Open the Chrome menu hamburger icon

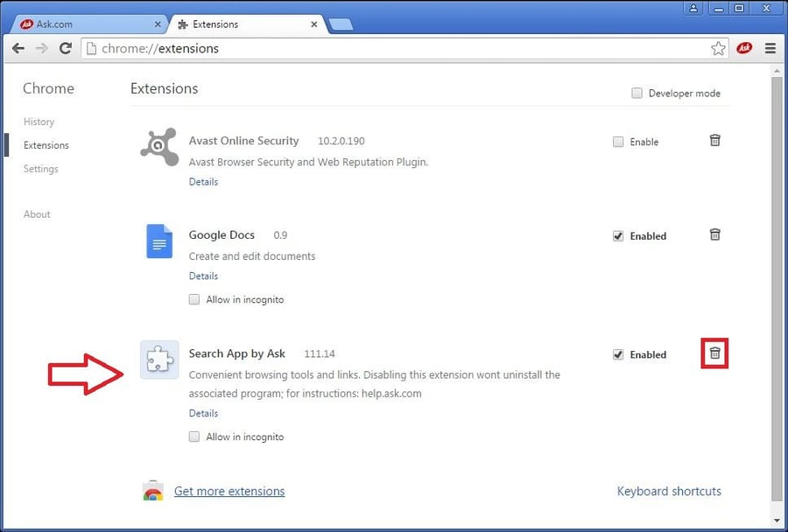click(x=770, y=48)
